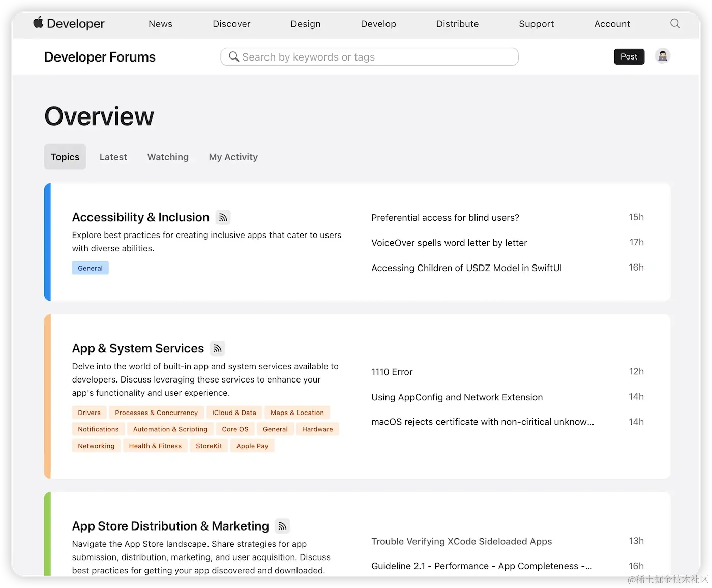Open the '1110 Error' thread
The height and width of the screenshot is (588, 712).
click(x=392, y=372)
